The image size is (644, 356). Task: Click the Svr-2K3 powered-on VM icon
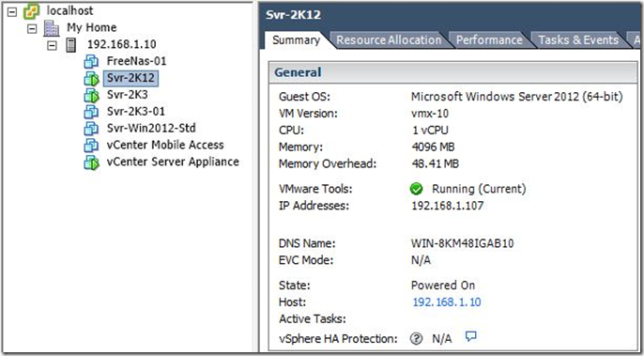point(92,96)
